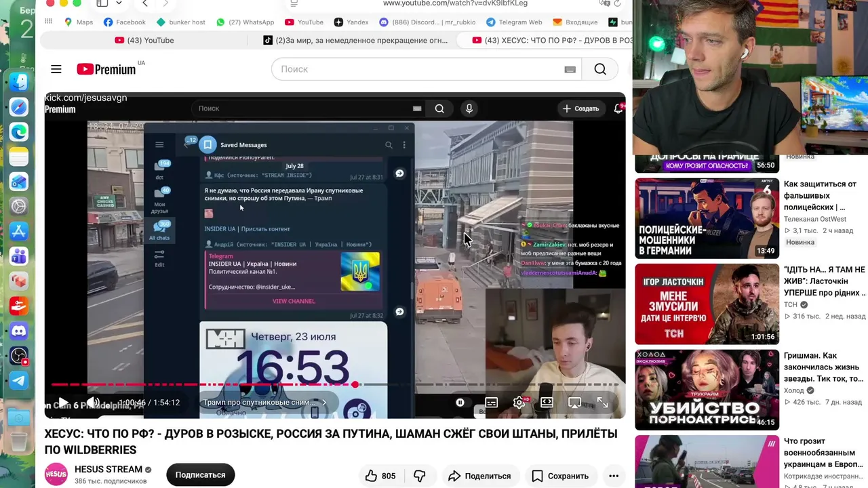Open OBS from the Dock
The height and width of the screenshot is (488, 868).
pyautogui.click(x=19, y=356)
